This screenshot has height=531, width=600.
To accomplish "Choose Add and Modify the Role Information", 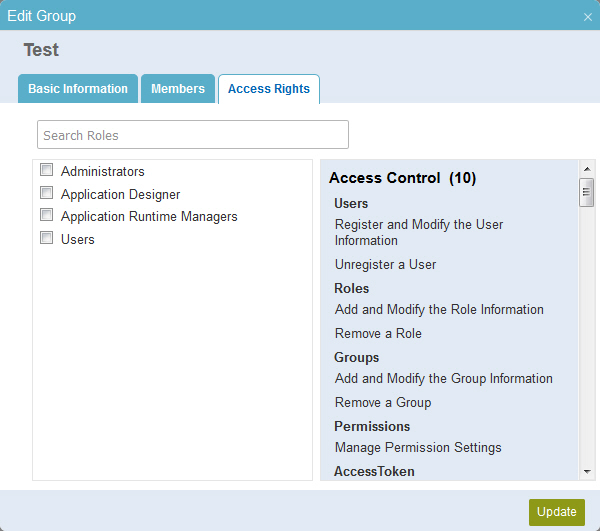I will (x=439, y=309).
